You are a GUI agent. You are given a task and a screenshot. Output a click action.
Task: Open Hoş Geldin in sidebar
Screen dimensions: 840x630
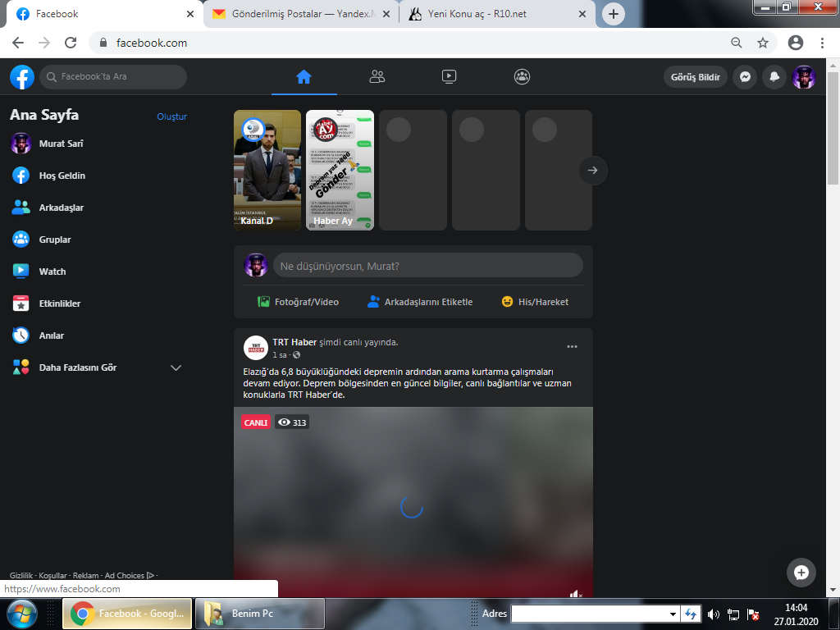pos(98,176)
